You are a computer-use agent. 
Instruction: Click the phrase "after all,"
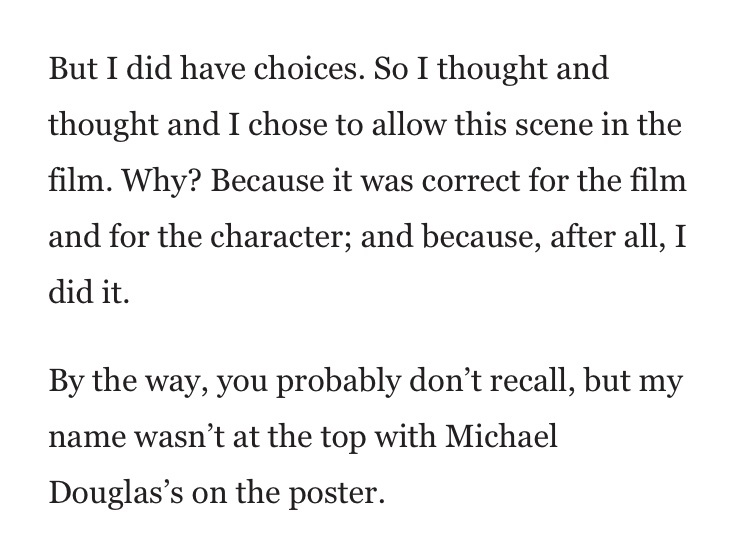click(607, 237)
